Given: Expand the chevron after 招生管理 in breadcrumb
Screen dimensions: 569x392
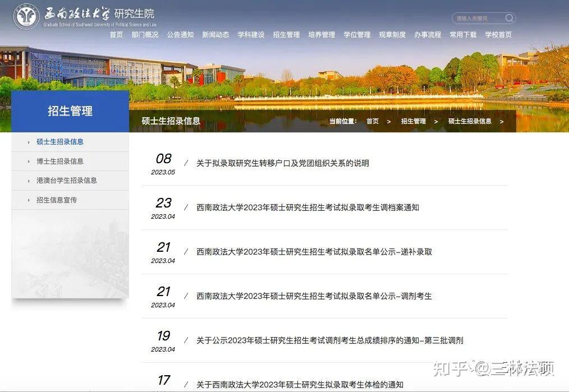Looking at the screenshot, I should click(435, 121).
